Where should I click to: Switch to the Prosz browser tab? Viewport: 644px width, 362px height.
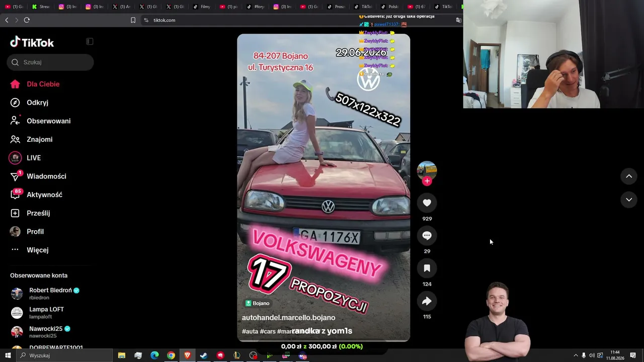click(x=336, y=7)
